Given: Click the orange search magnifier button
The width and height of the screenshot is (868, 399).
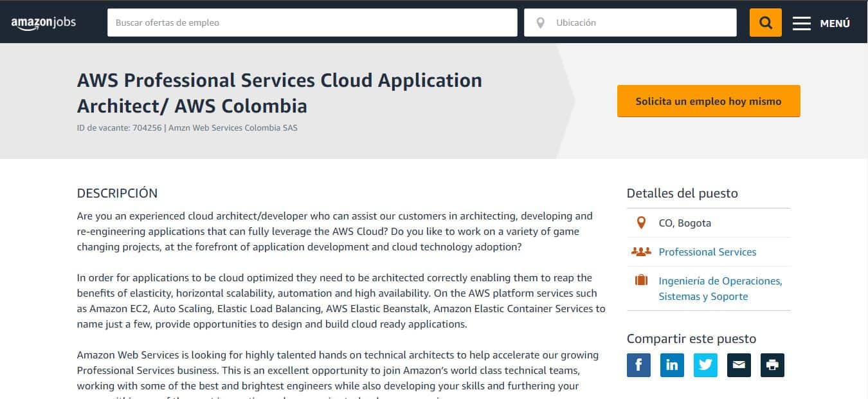Looking at the screenshot, I should (765, 23).
